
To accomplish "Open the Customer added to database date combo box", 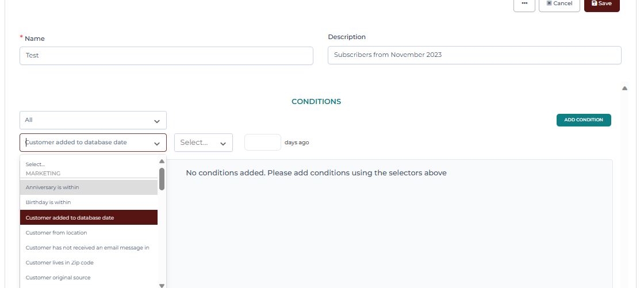I will (x=93, y=143).
